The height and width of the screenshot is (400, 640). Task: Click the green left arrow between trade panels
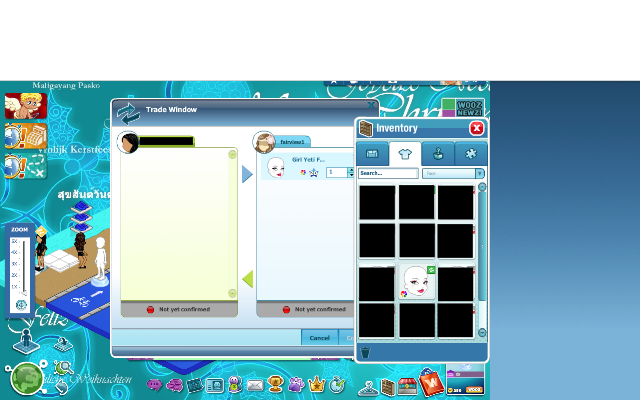248,279
